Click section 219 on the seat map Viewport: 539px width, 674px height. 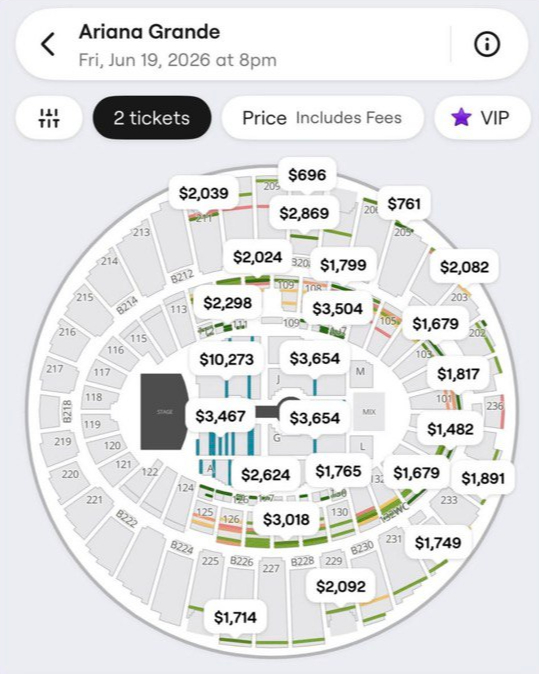(63, 441)
